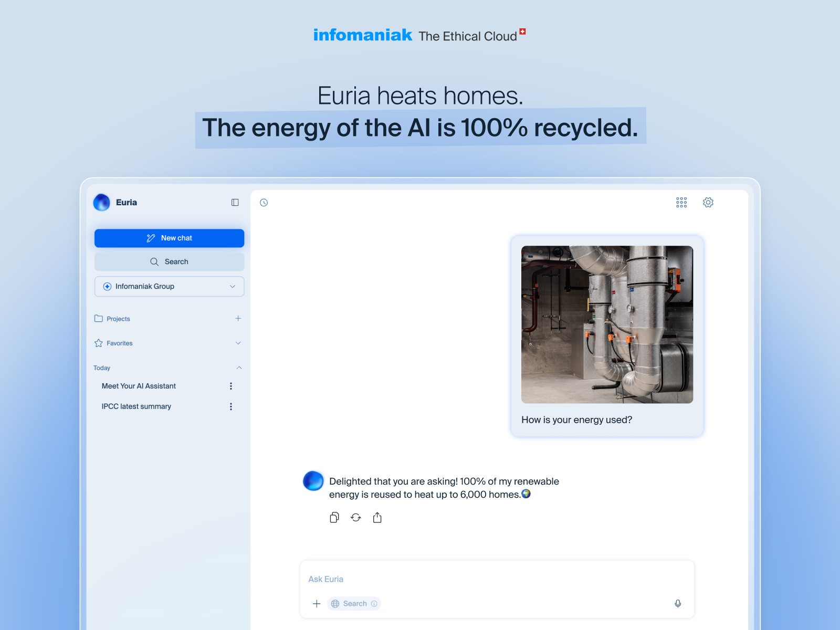The width and height of the screenshot is (840, 630).
Task: Share the assistant response
Action: (x=377, y=518)
